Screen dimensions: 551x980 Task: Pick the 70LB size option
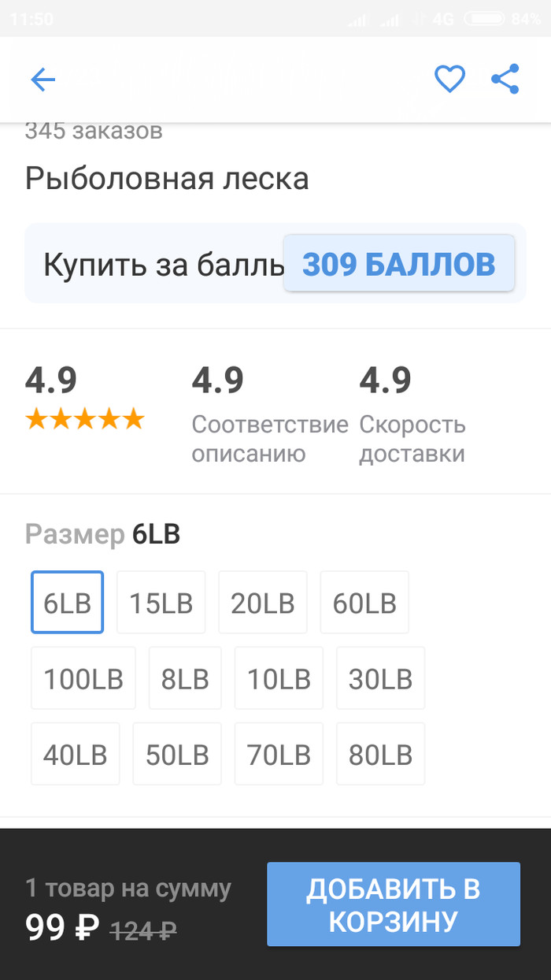click(279, 754)
